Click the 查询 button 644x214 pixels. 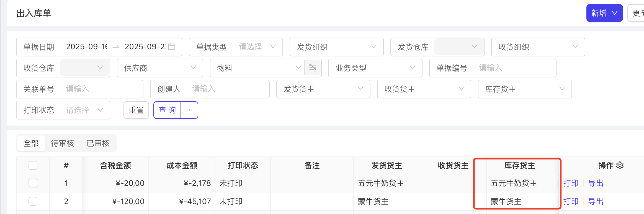click(x=167, y=110)
